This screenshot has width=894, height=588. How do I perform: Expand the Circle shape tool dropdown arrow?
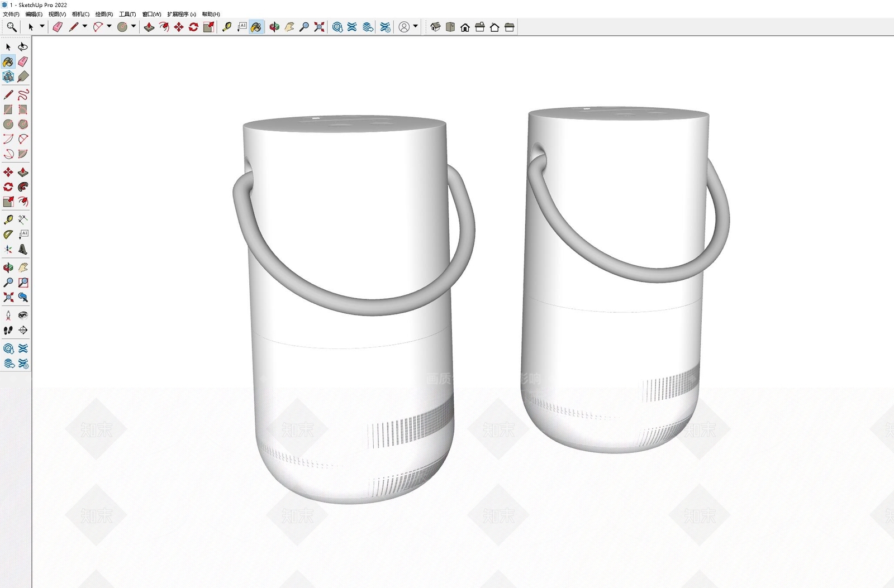pyautogui.click(x=134, y=26)
